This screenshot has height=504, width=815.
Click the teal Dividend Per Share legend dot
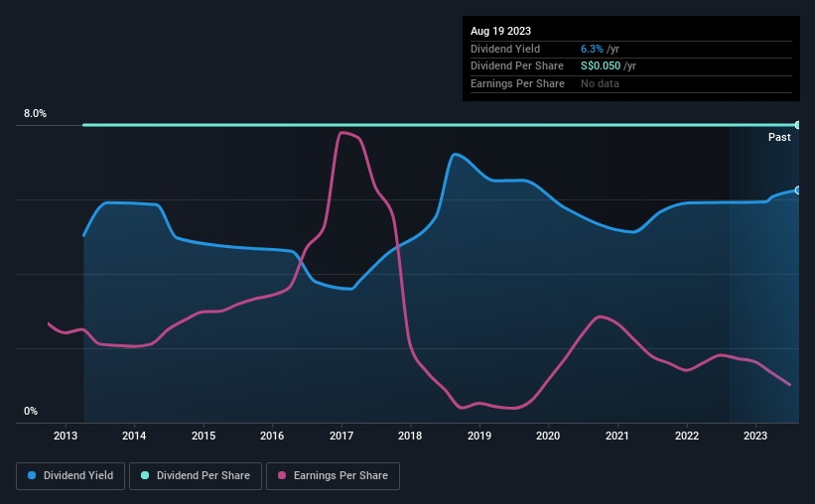coord(145,475)
